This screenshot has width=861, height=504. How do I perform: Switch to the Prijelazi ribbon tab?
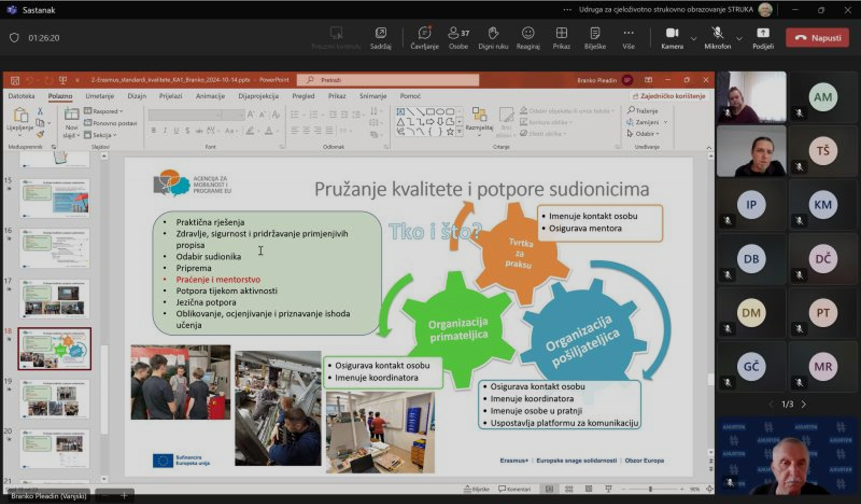point(171,96)
